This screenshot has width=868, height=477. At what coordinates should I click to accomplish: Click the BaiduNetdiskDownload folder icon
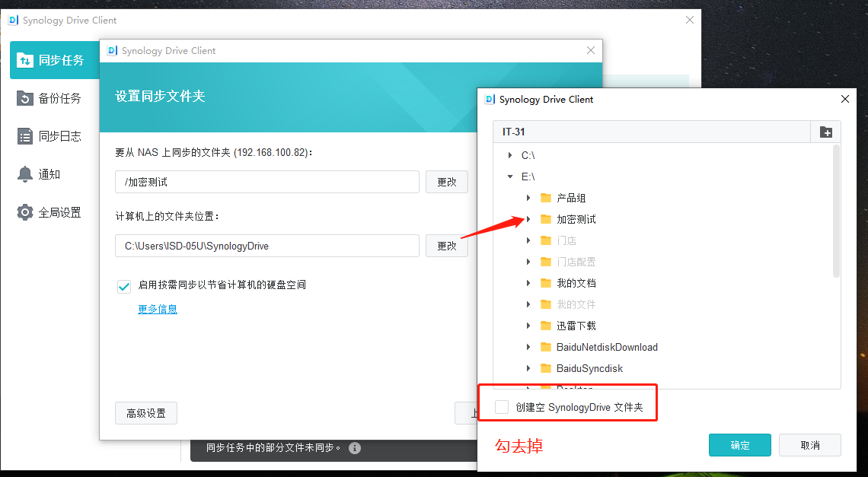546,347
